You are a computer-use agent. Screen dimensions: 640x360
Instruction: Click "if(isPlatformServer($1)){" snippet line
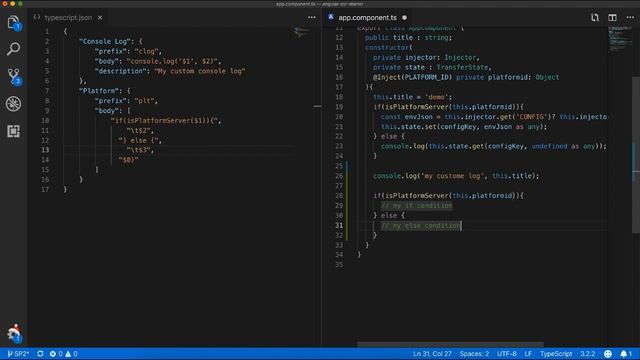pyautogui.click(x=166, y=120)
